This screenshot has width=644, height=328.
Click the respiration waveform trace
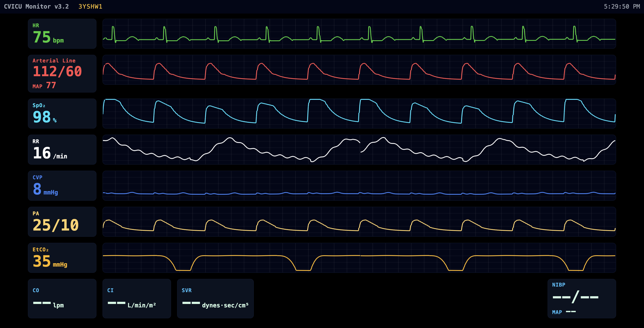point(359,149)
